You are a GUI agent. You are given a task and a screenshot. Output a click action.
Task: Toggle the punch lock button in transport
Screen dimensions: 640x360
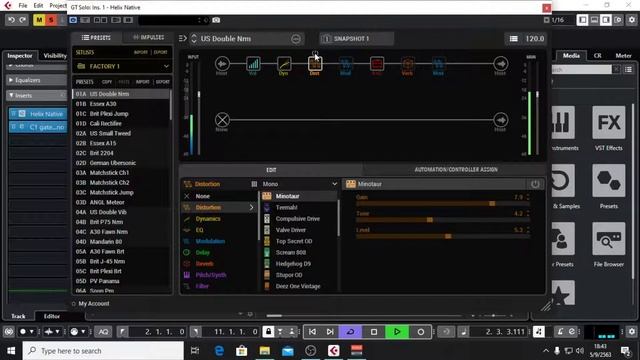268,332
